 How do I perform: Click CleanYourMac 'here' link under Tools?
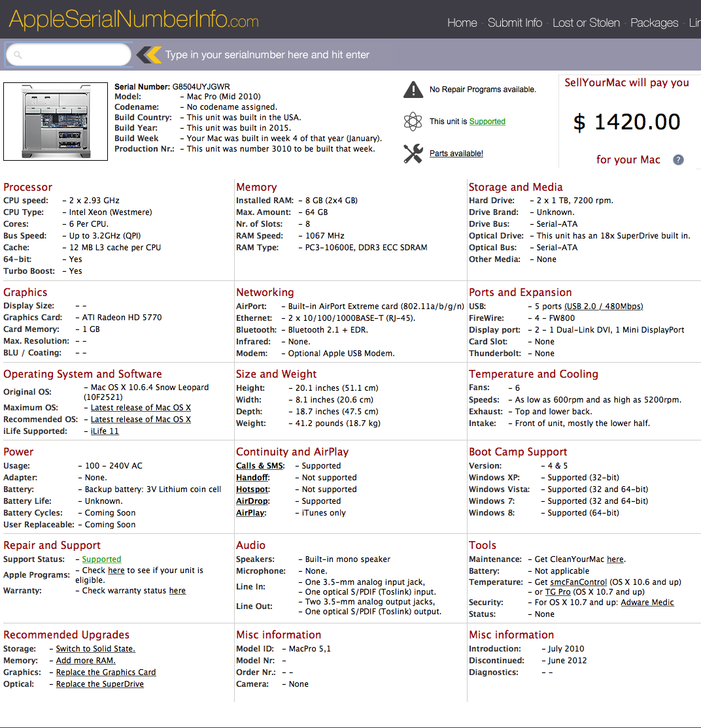[615, 559]
